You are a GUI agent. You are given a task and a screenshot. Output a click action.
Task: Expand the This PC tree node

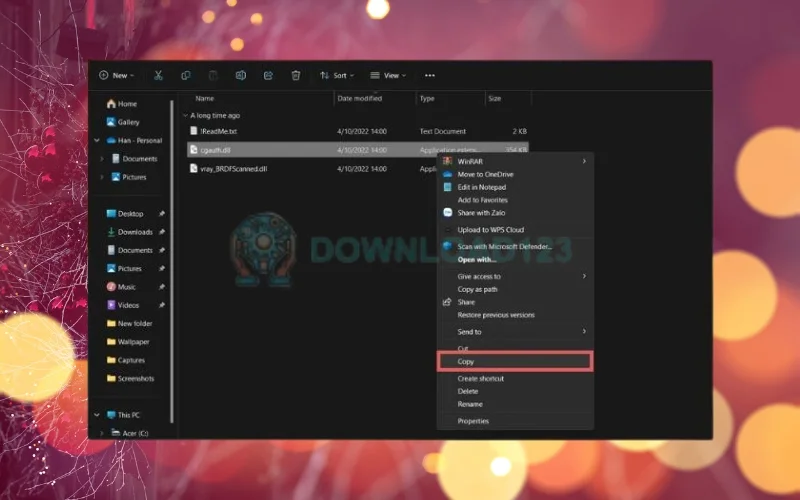click(97, 415)
